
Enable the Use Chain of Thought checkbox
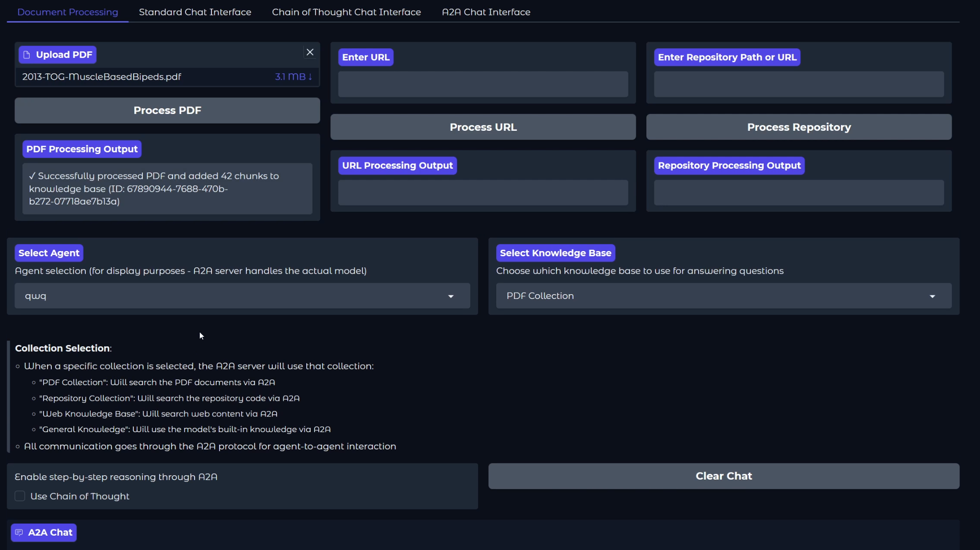click(20, 496)
